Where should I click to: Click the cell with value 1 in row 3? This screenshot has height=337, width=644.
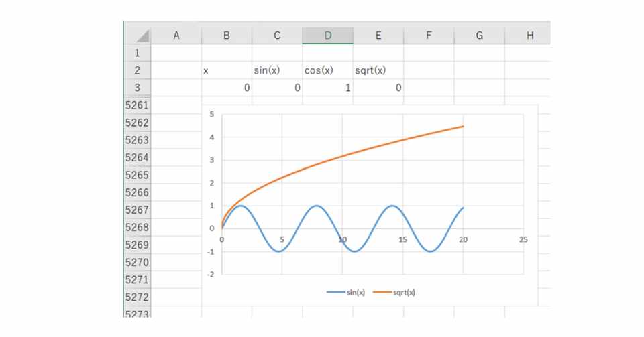click(x=327, y=88)
